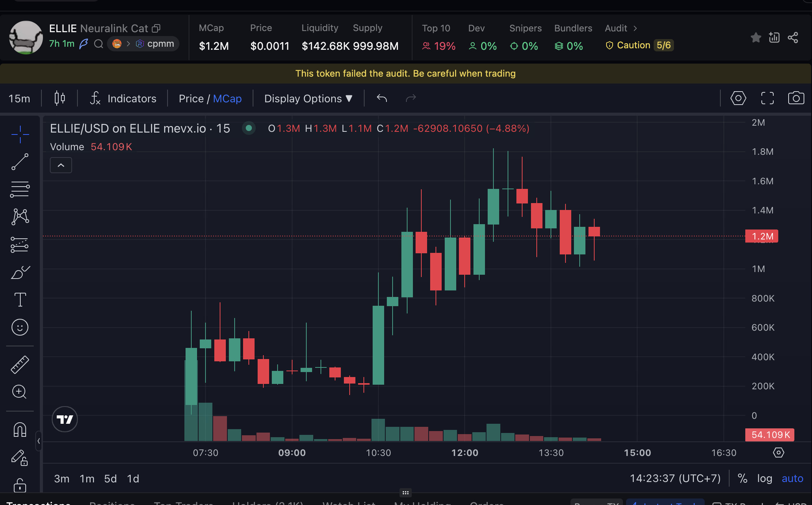Enter fullscreen chart mode
This screenshot has height=505, width=812.
767,98
